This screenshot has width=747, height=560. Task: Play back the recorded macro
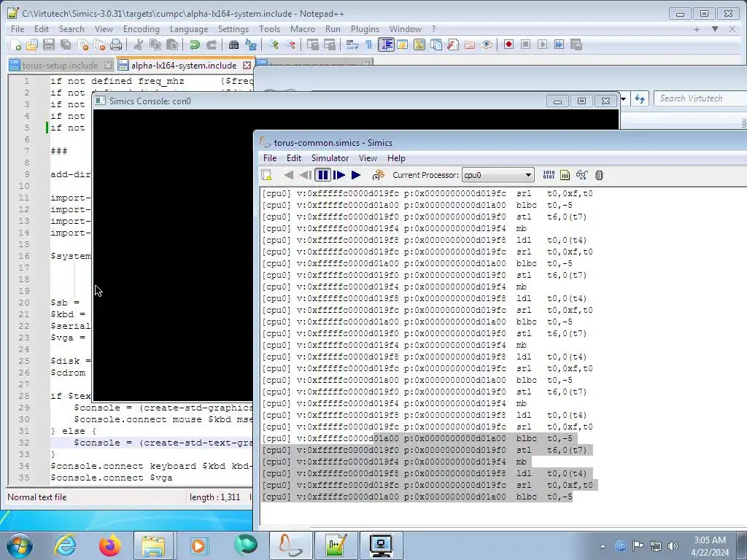pyautogui.click(x=542, y=44)
